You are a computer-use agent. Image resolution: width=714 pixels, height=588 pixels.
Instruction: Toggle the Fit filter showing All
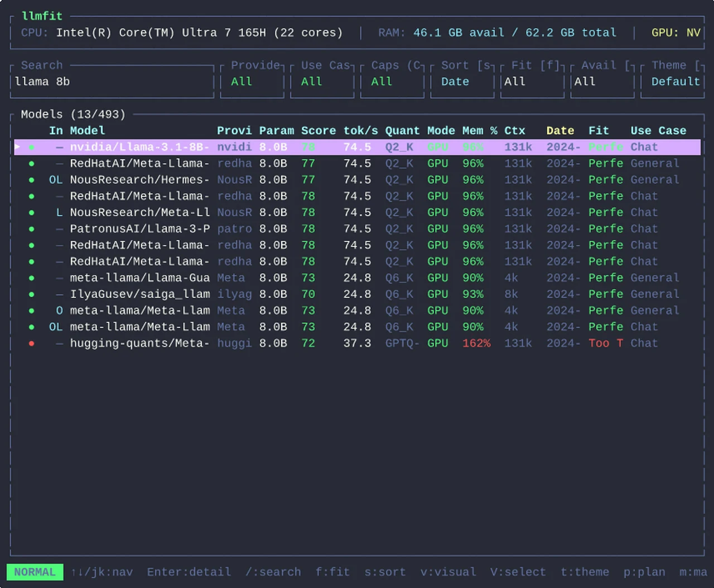(x=533, y=81)
